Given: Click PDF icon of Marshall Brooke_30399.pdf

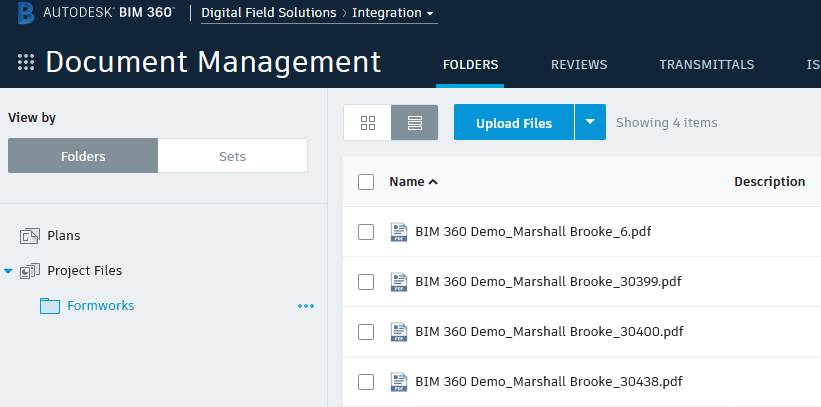Looking at the screenshot, I should click(399, 282).
